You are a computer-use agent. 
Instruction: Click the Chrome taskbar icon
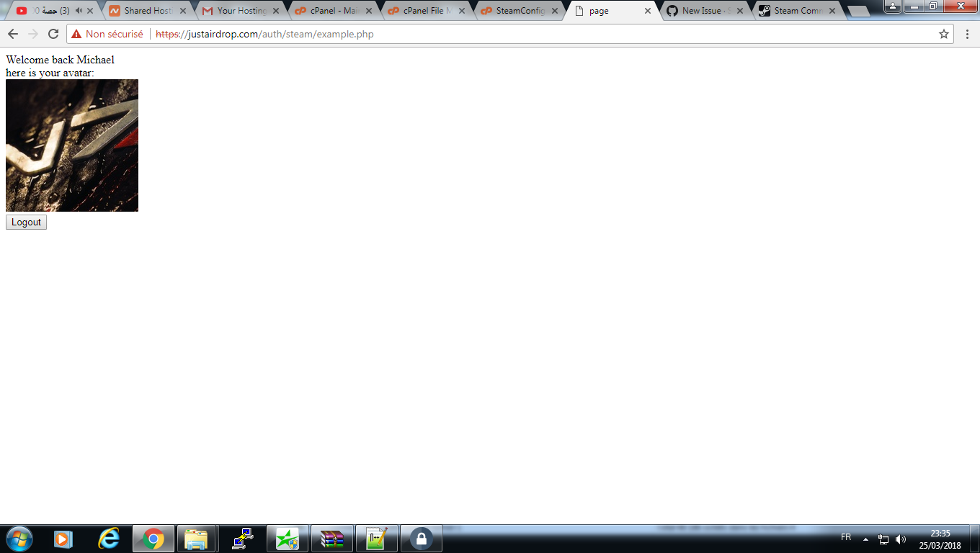click(153, 539)
